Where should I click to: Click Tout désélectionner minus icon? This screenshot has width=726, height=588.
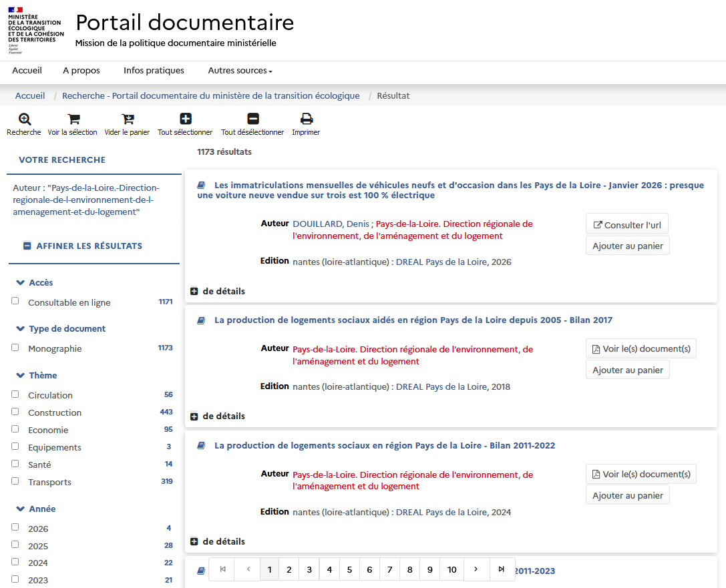click(252, 119)
